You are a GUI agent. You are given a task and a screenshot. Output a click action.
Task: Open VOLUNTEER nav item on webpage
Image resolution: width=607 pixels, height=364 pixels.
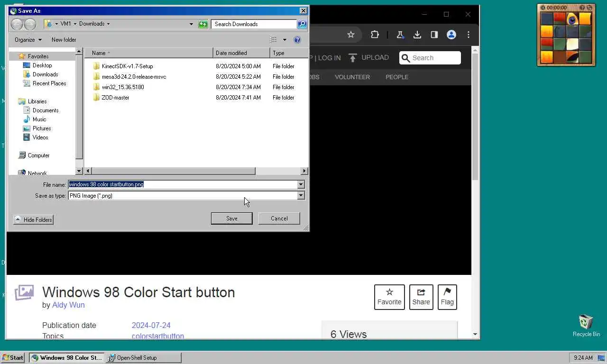(x=352, y=77)
